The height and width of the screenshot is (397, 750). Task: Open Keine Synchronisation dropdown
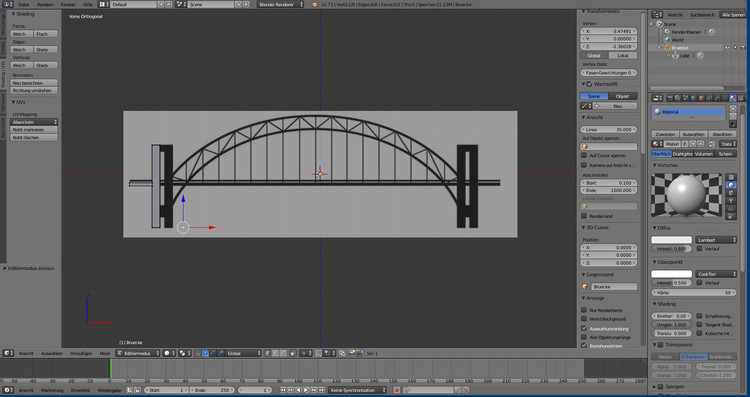point(357,390)
